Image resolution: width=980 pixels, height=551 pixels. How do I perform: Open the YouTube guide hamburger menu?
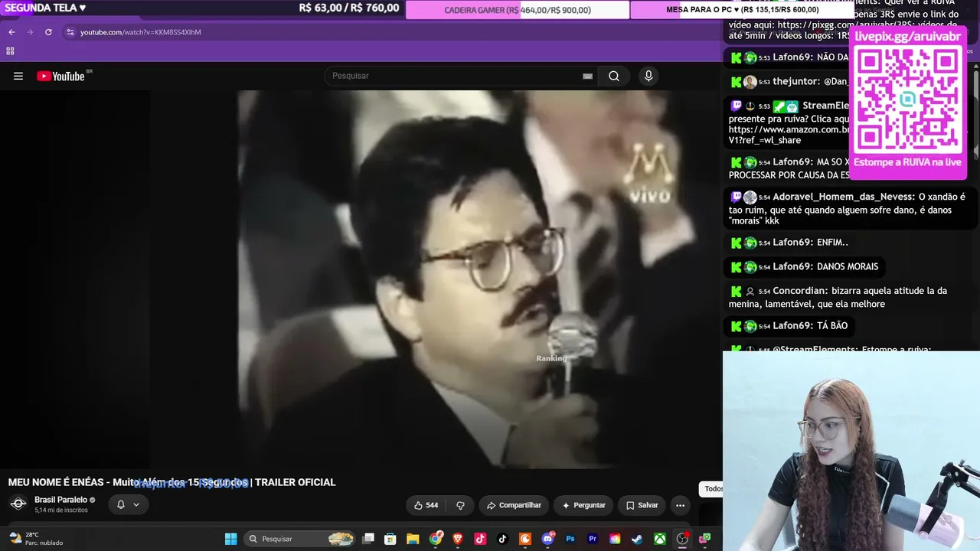(18, 76)
